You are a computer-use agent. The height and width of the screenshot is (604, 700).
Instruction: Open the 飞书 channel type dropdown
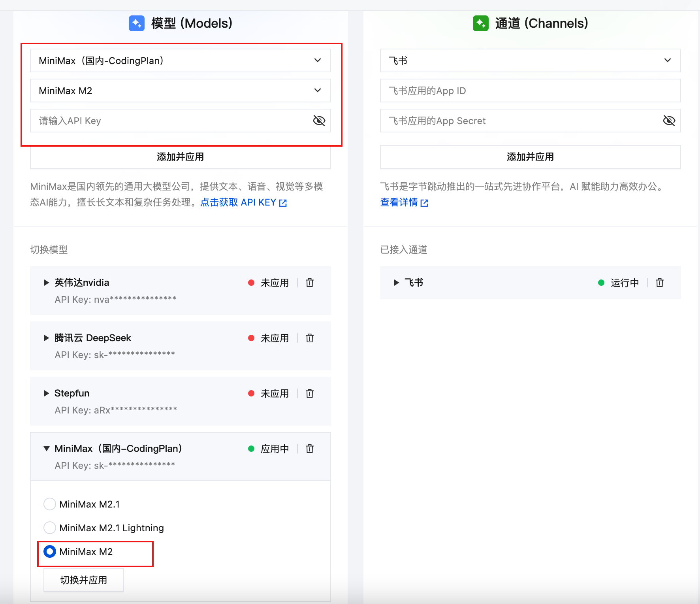pyautogui.click(x=530, y=60)
